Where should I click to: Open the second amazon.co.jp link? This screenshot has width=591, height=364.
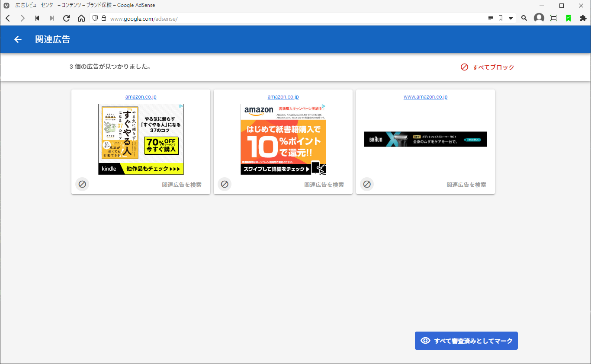(x=283, y=97)
